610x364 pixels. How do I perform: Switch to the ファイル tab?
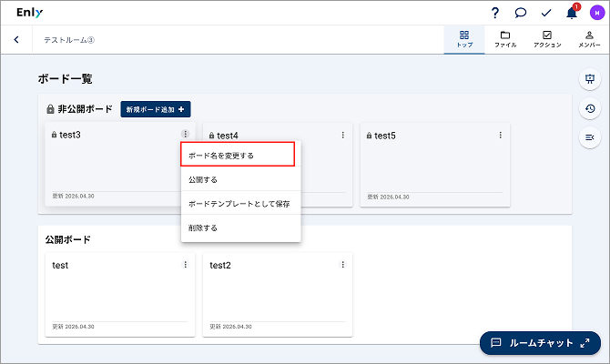[x=505, y=39]
